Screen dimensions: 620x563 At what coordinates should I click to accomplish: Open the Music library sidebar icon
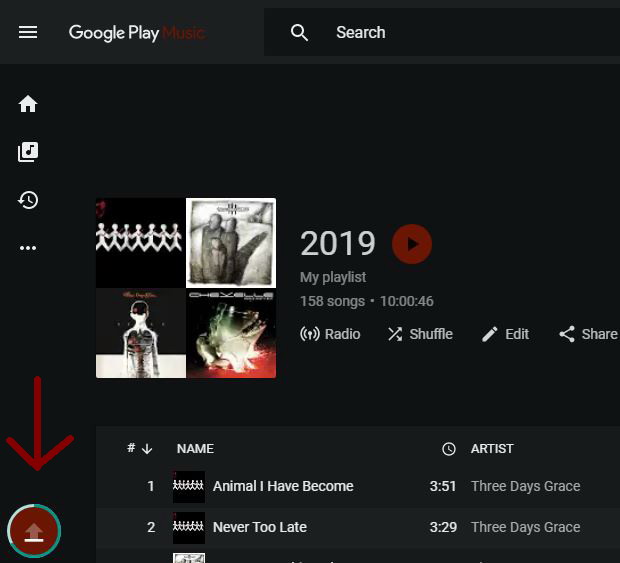click(x=28, y=152)
